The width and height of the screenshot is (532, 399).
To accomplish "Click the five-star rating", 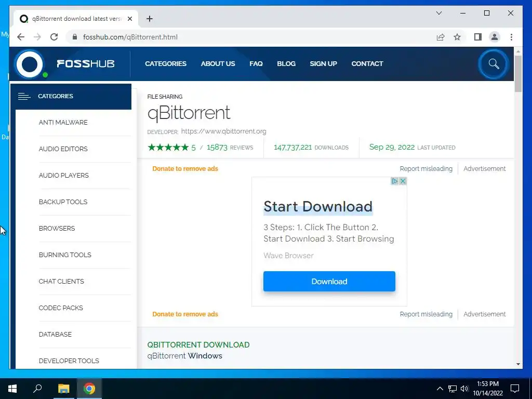I will 168,147.
